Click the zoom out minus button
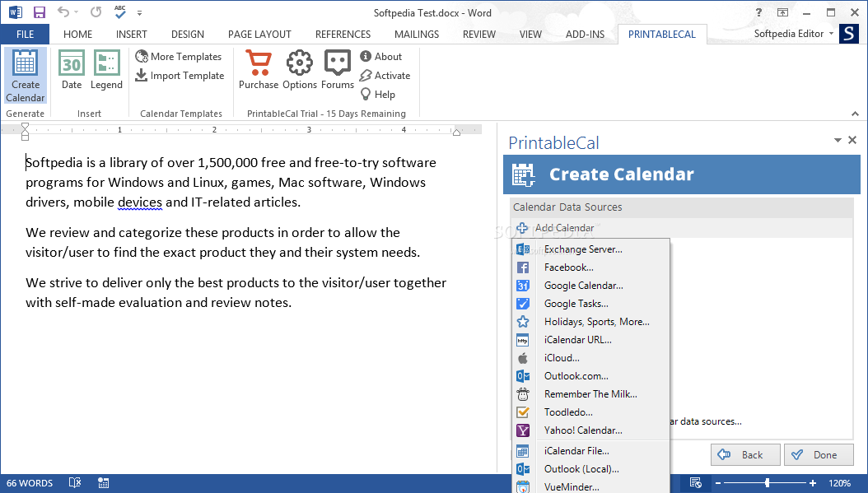 pos(718,483)
